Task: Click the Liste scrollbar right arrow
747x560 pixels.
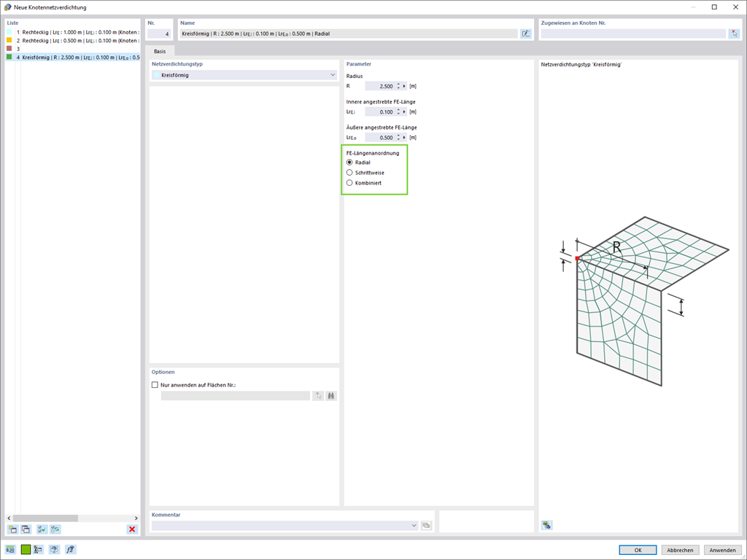Action: 136,518
